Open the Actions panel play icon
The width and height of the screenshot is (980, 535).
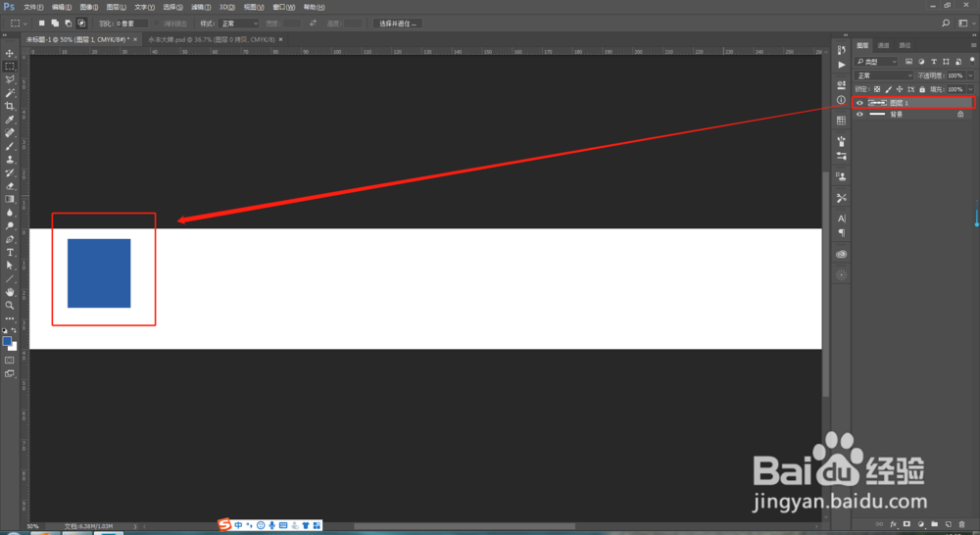click(x=841, y=65)
